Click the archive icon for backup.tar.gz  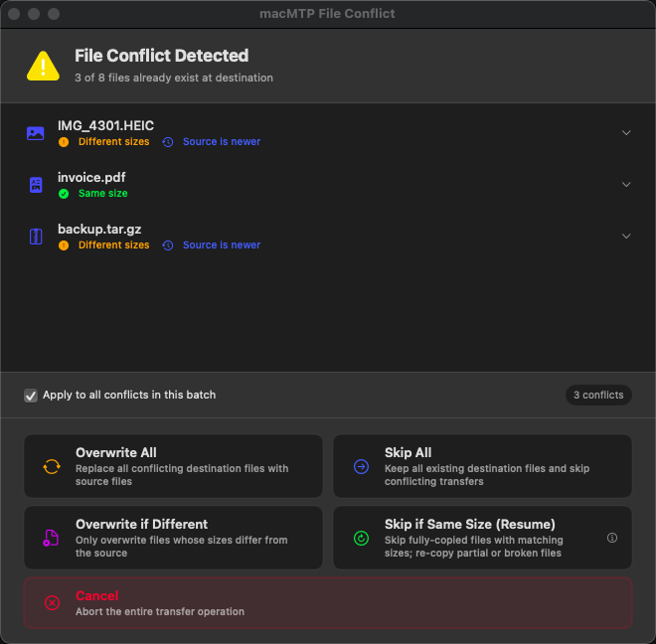point(36,237)
